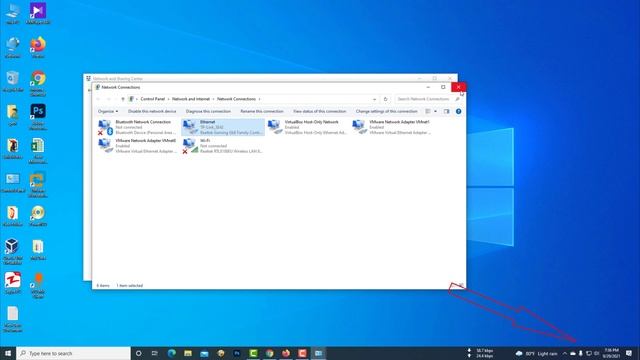Select the VirtualBox Host-Only Network adapter
The width and height of the screenshot is (640, 360).
307,127
